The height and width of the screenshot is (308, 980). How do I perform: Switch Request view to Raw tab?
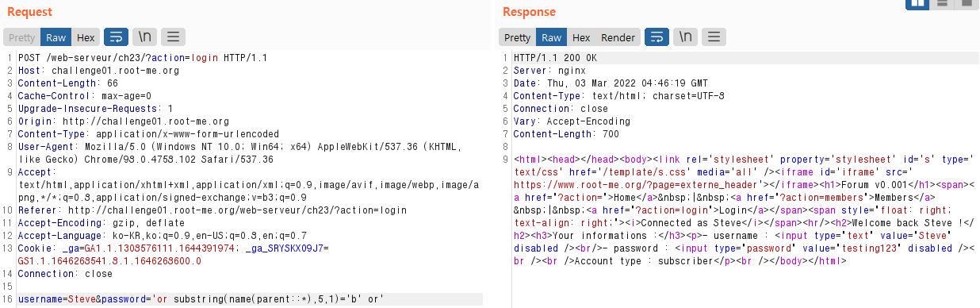56,37
